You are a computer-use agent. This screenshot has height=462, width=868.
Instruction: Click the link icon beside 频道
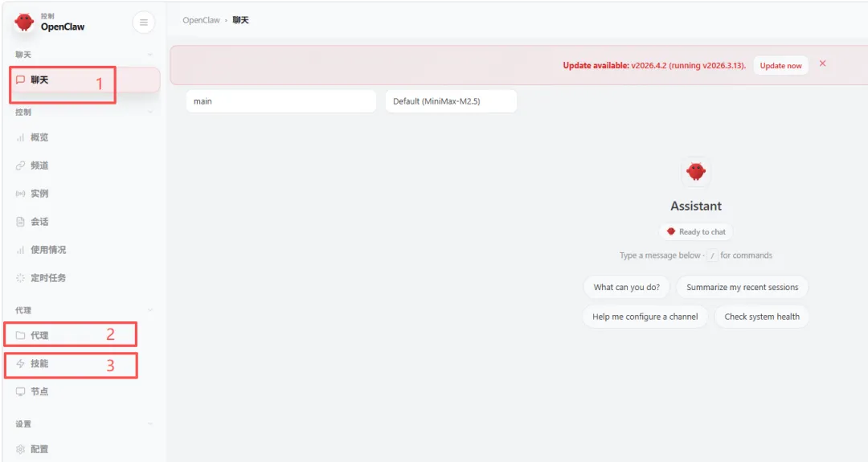[20, 166]
